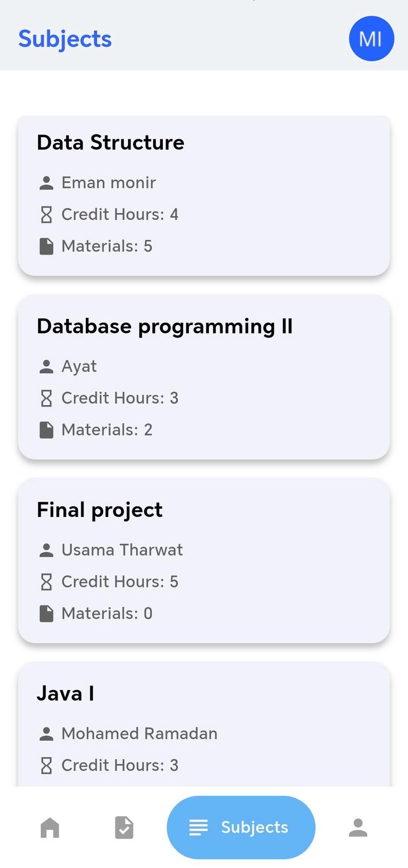Viewport: 408px width, 868px height.
Task: Tap the document icon beside Materials 2
Action: (47, 429)
